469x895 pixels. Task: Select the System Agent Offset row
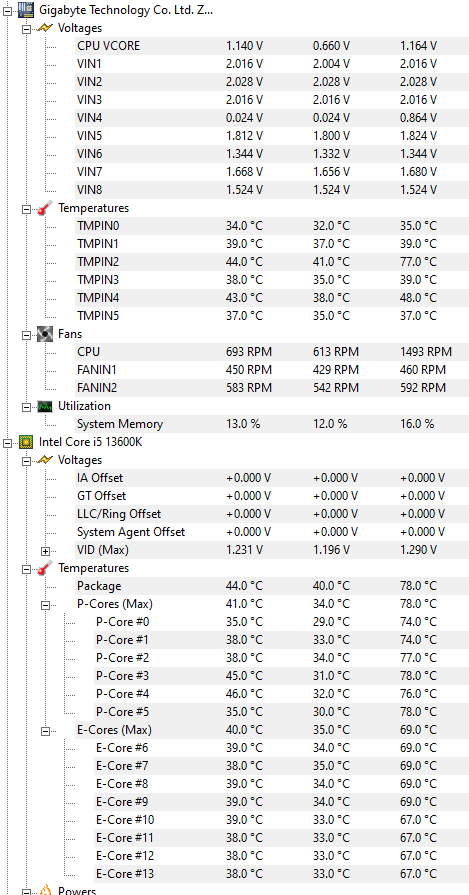(271, 532)
